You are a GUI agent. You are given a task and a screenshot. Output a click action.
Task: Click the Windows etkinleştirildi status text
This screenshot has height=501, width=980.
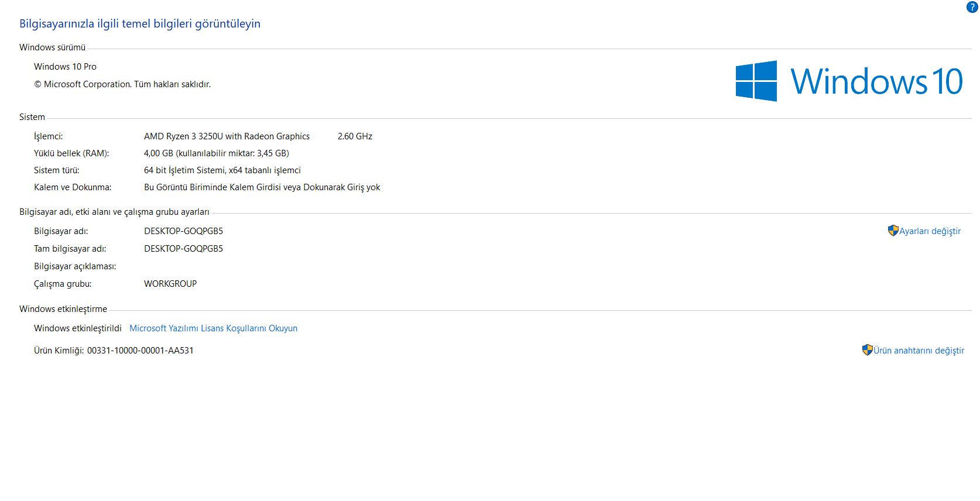(x=78, y=328)
